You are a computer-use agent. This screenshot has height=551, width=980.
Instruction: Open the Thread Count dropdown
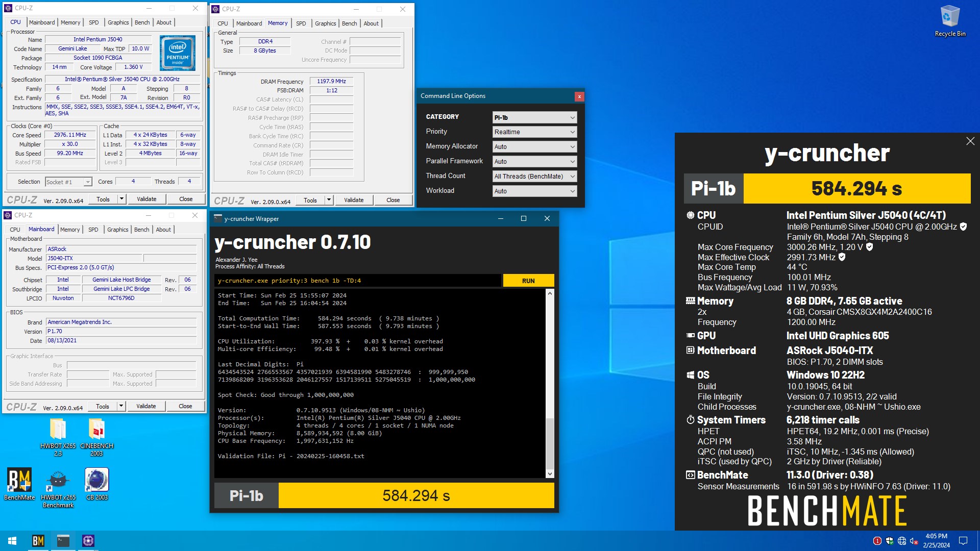534,177
